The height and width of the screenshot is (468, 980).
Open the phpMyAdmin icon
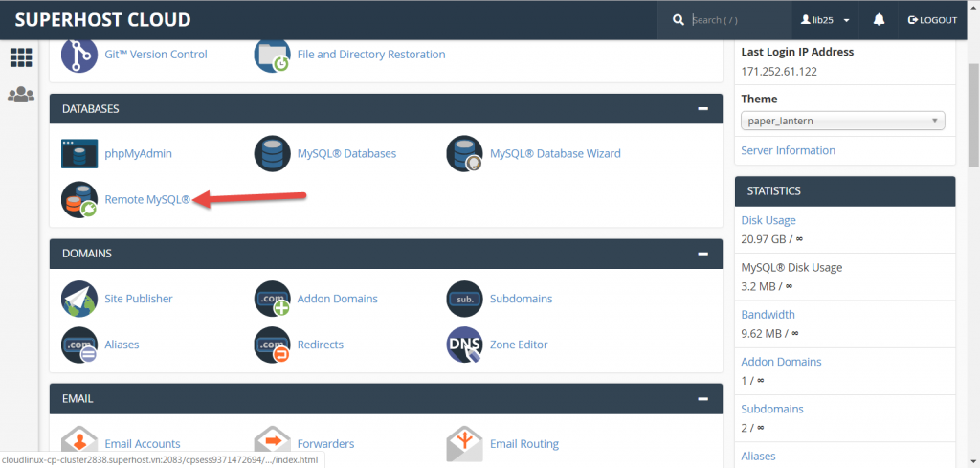point(79,153)
